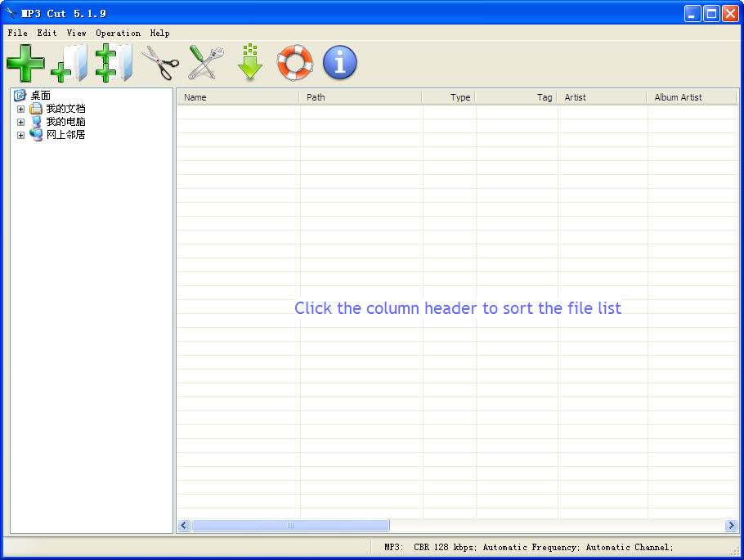Open the View menu
This screenshot has height=560, width=744.
click(x=76, y=33)
